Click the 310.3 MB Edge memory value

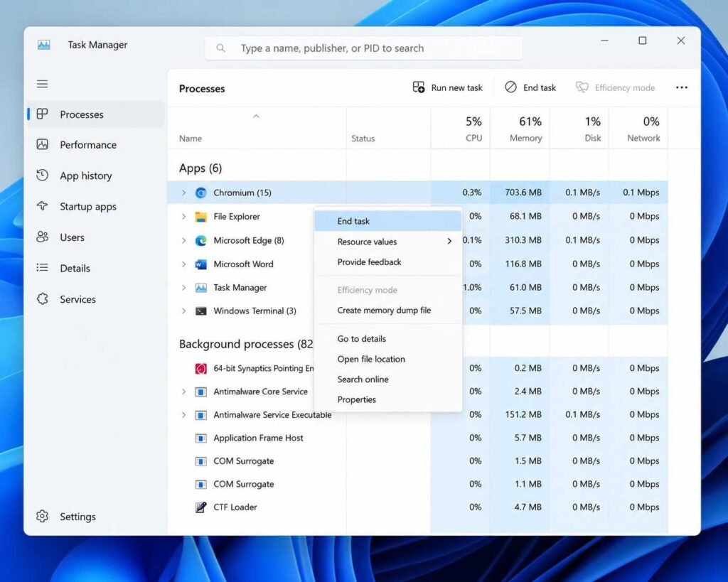(x=523, y=240)
